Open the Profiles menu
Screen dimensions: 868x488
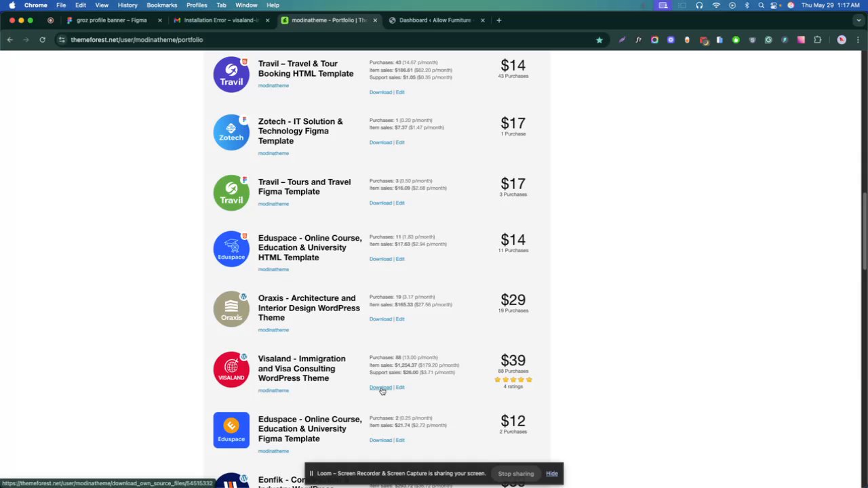point(197,5)
